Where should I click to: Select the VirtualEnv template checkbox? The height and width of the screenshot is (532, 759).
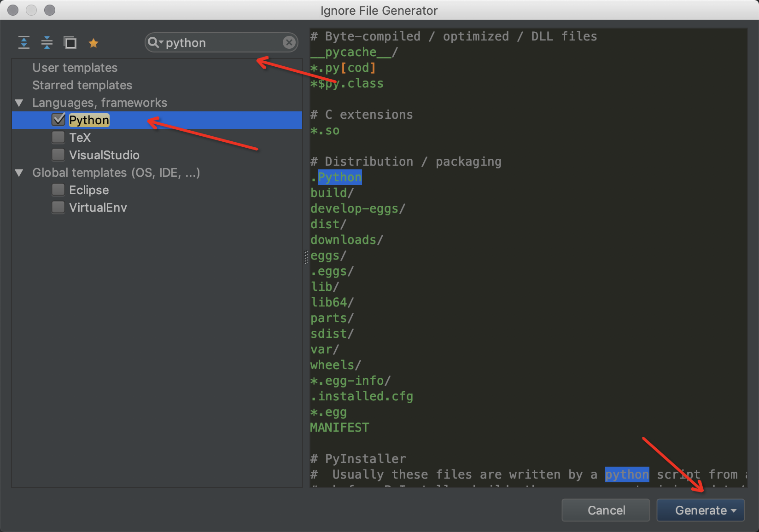(x=58, y=207)
